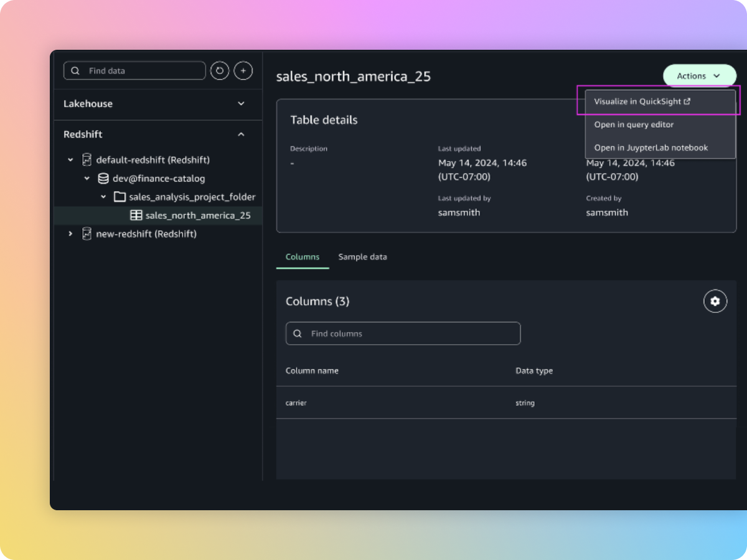Collapse the dev@finance-catalog node chevron
747x560 pixels.
coord(87,179)
